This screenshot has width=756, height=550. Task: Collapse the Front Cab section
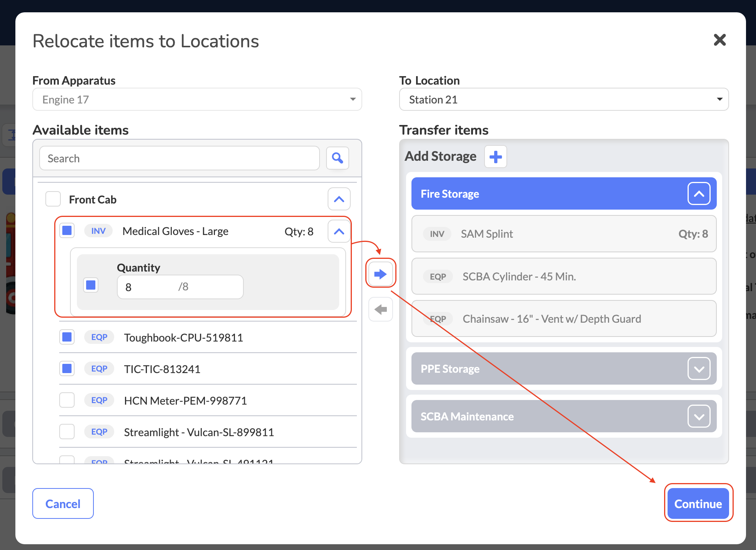[339, 199]
